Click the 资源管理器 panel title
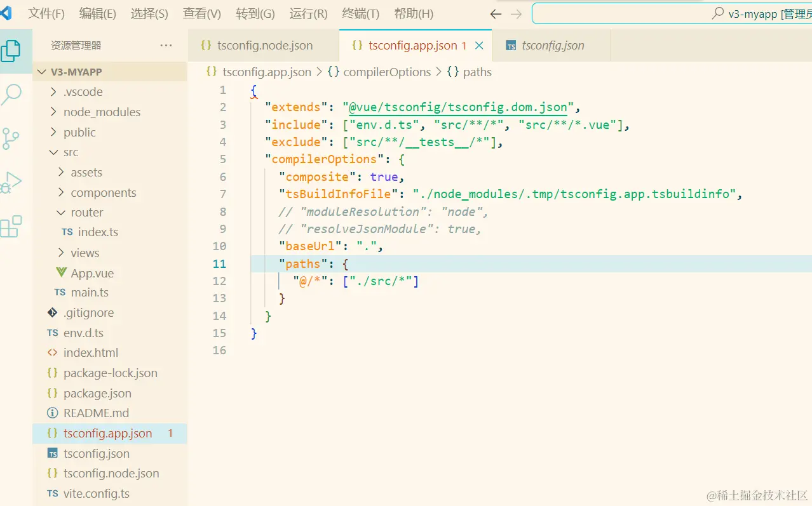This screenshot has width=812, height=506. [x=76, y=45]
